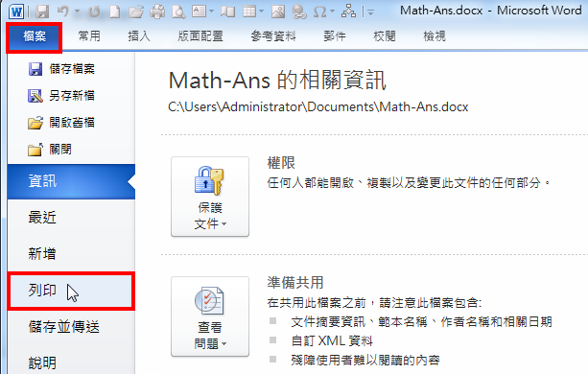The height and width of the screenshot is (374, 588).
Task: Expand the Symbol dropdown arrow
Action: point(332,12)
